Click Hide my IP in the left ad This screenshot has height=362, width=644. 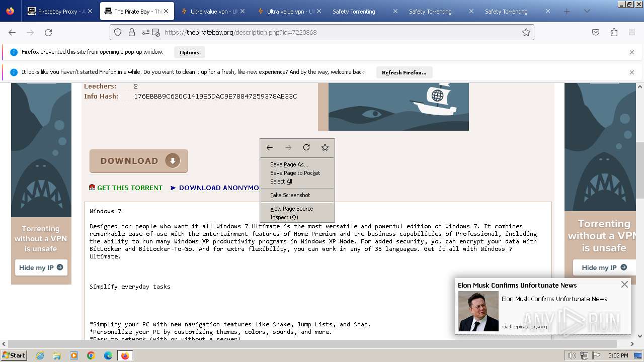(41, 267)
